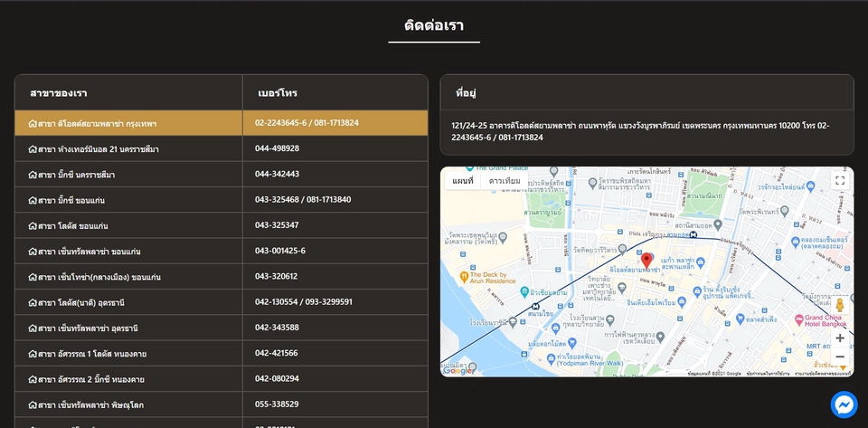Click the สามยอด MRT station icon
The image size is (868, 428).
point(693,234)
